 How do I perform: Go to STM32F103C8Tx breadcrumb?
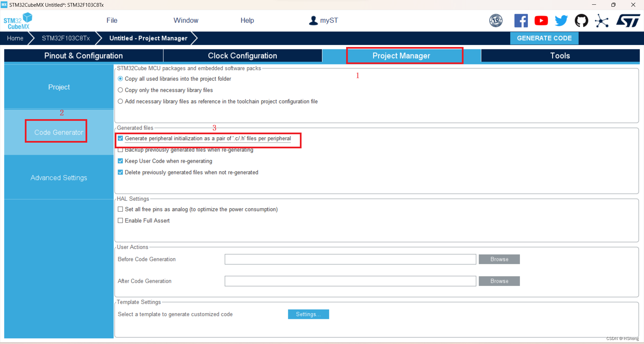pos(66,38)
